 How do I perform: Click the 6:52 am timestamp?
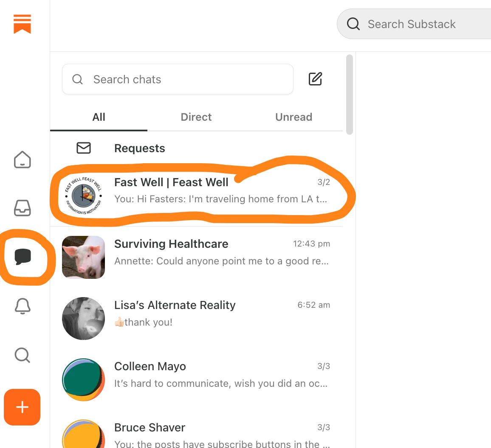314,305
